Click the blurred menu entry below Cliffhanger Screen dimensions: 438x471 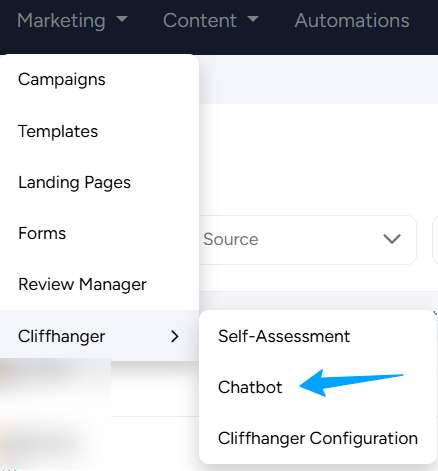coord(55,387)
